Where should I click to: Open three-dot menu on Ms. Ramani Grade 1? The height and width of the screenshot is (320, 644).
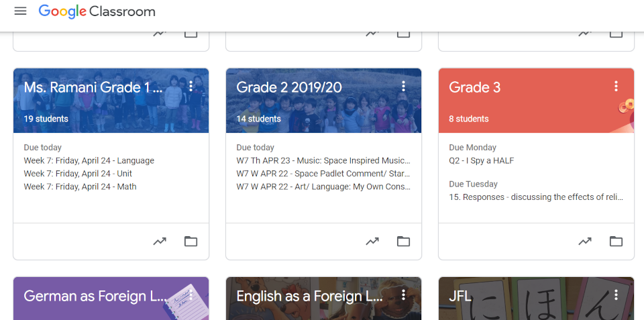(191, 86)
